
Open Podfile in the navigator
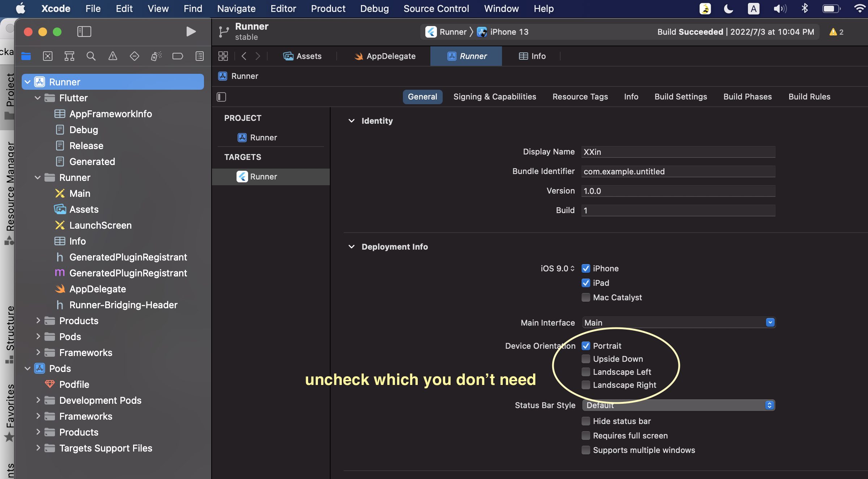click(x=74, y=384)
